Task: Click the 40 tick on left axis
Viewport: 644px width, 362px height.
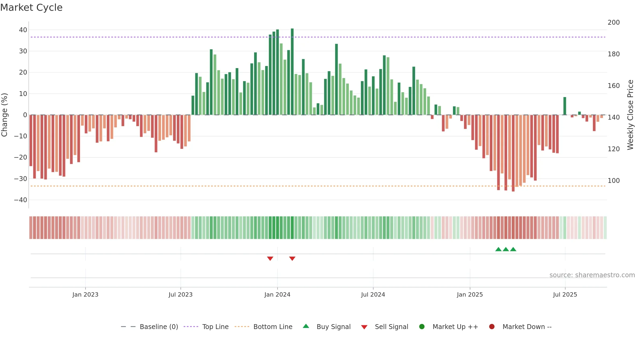Action: click(23, 30)
